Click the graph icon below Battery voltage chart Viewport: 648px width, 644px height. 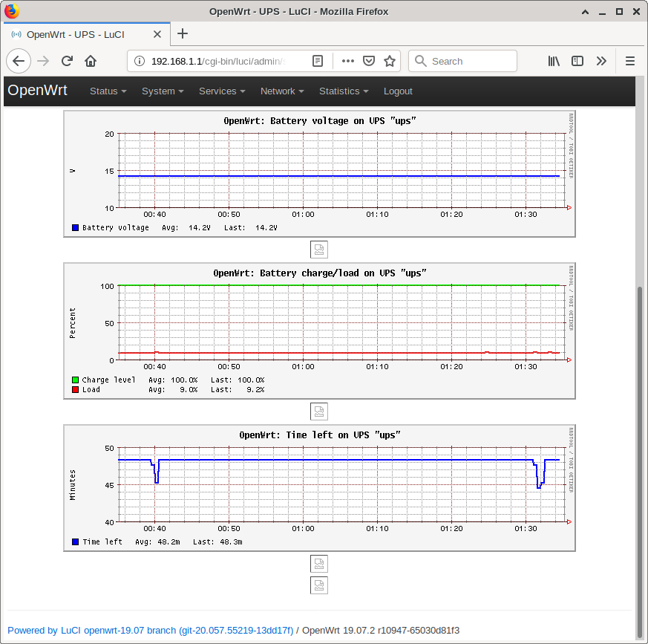pos(319,249)
